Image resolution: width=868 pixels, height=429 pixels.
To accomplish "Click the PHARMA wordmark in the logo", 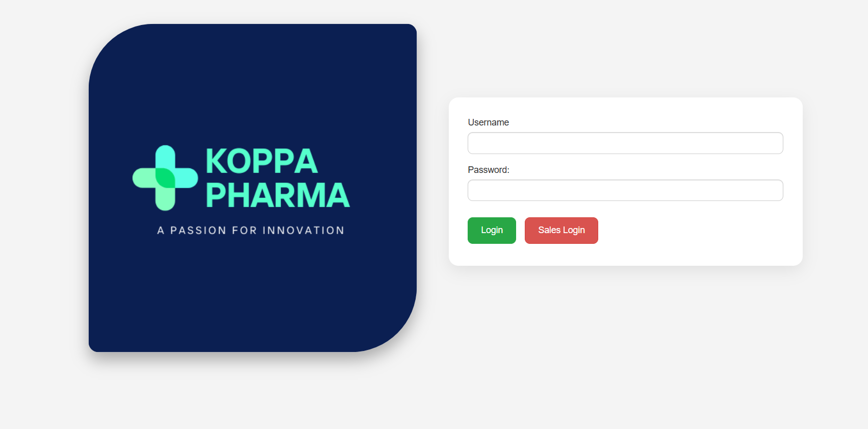I will pyautogui.click(x=278, y=195).
